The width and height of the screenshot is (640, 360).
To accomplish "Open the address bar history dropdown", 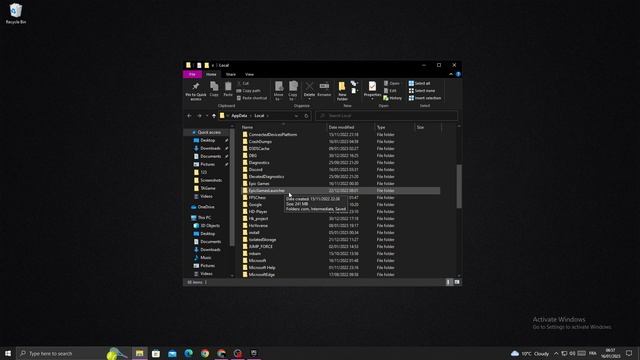I will 296,116.
